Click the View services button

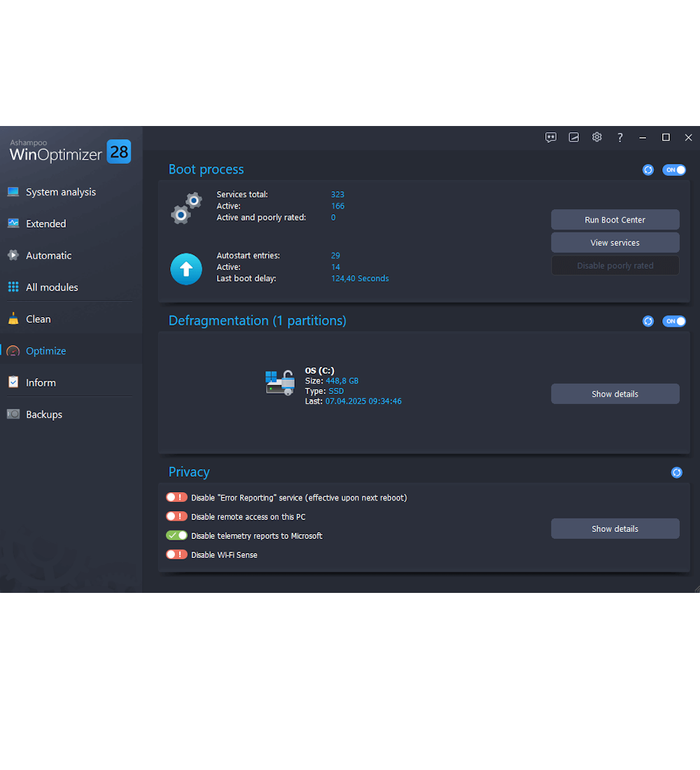pos(615,243)
